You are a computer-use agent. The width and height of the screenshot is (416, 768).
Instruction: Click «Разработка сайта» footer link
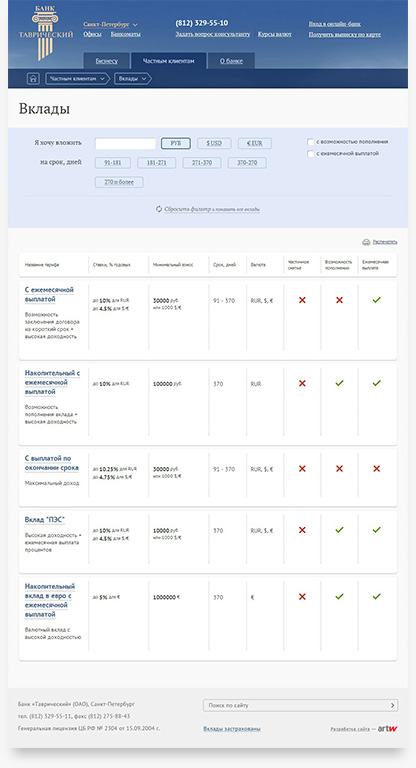350,729
